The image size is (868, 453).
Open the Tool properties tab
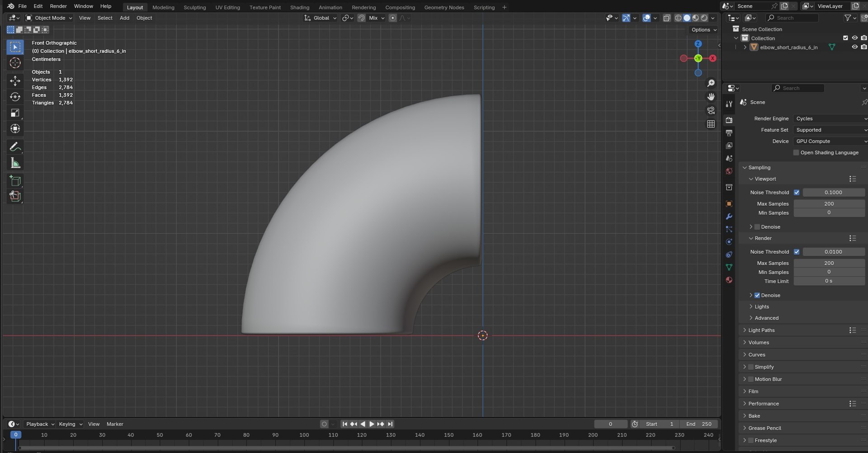[729, 104]
